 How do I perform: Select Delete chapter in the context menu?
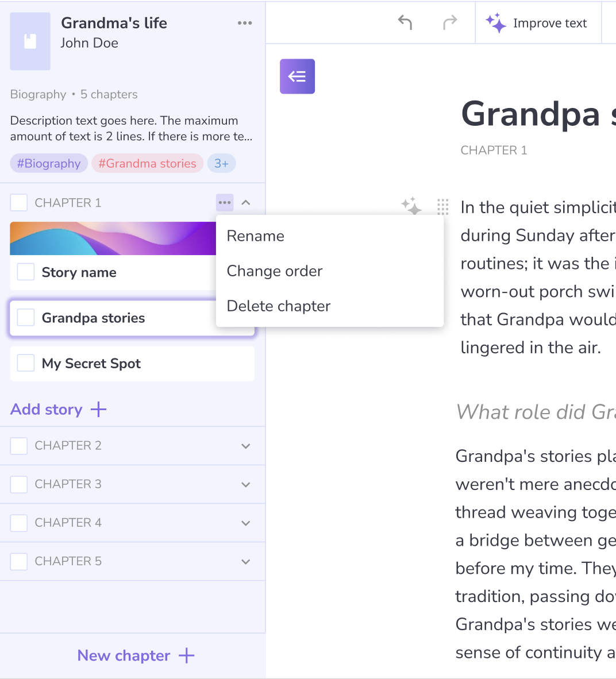279,306
